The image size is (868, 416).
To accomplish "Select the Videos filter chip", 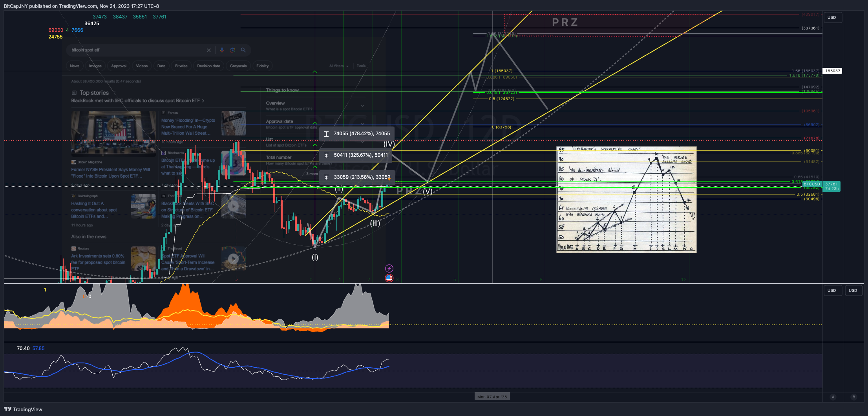I will (x=142, y=66).
